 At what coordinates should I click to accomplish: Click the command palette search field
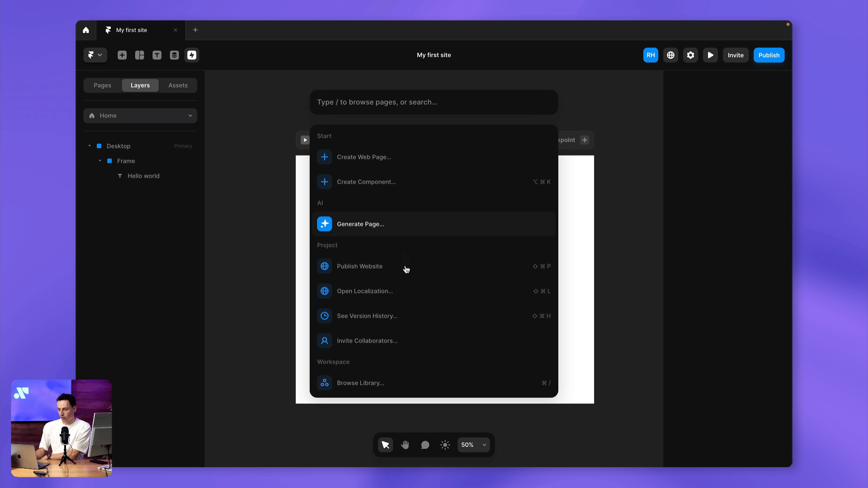pos(434,102)
